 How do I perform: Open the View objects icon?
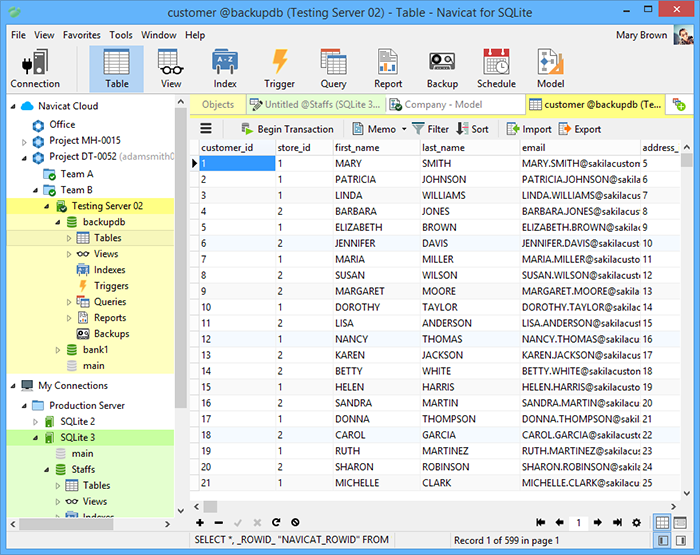pos(171,69)
